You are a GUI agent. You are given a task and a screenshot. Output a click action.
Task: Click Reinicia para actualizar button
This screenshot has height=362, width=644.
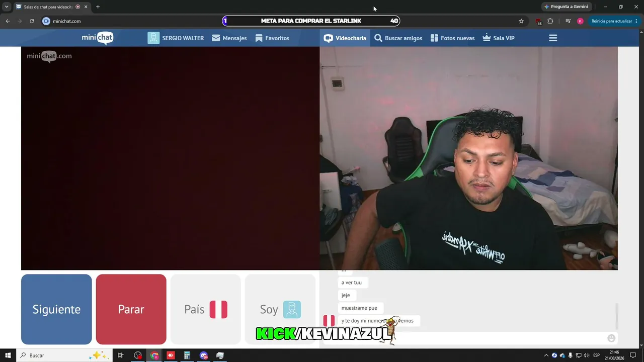pyautogui.click(x=613, y=21)
